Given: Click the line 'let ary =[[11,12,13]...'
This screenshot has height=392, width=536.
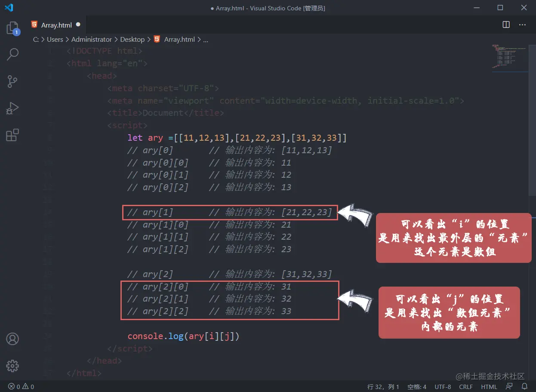Looking at the screenshot, I should (237, 138).
